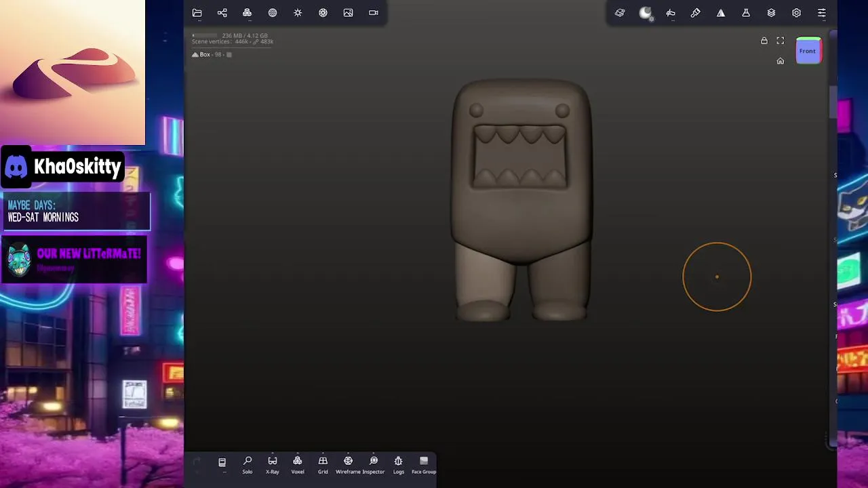Image resolution: width=868 pixels, height=488 pixels.
Task: Open the Material cube icon menu
Action: pyautogui.click(x=620, y=13)
